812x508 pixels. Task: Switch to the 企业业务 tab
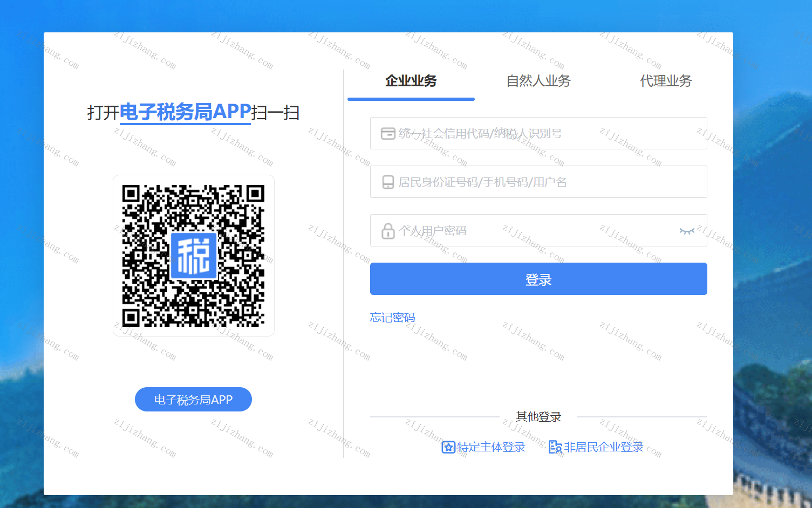pos(411,81)
